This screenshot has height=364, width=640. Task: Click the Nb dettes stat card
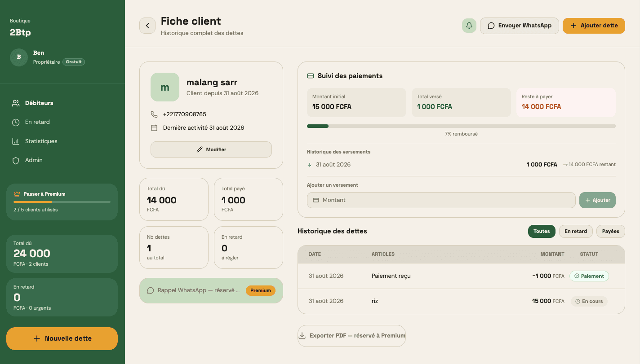click(174, 247)
